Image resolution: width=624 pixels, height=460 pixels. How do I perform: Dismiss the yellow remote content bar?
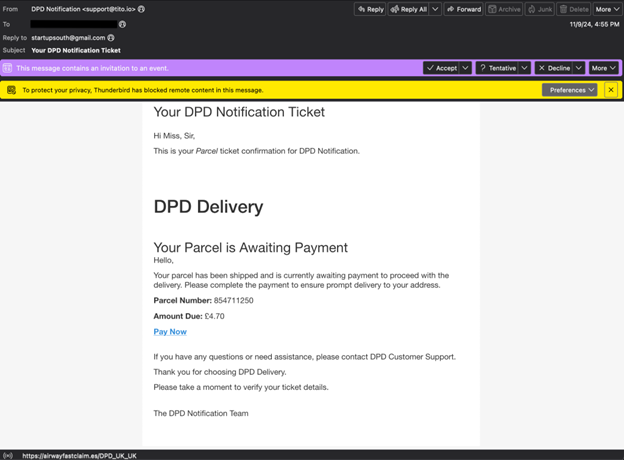[611, 90]
